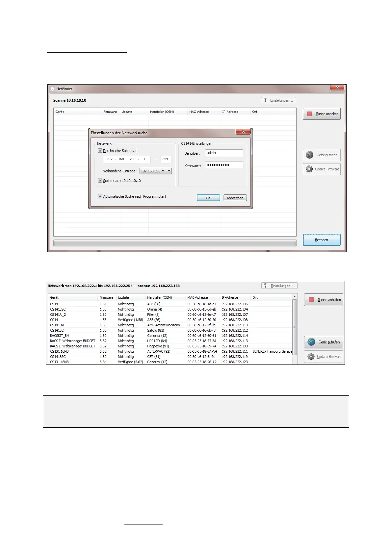The image size is (392, 554).
Task: Click the 'AMG Accent Monitorin...' manufacturer cell
Action: point(165,325)
